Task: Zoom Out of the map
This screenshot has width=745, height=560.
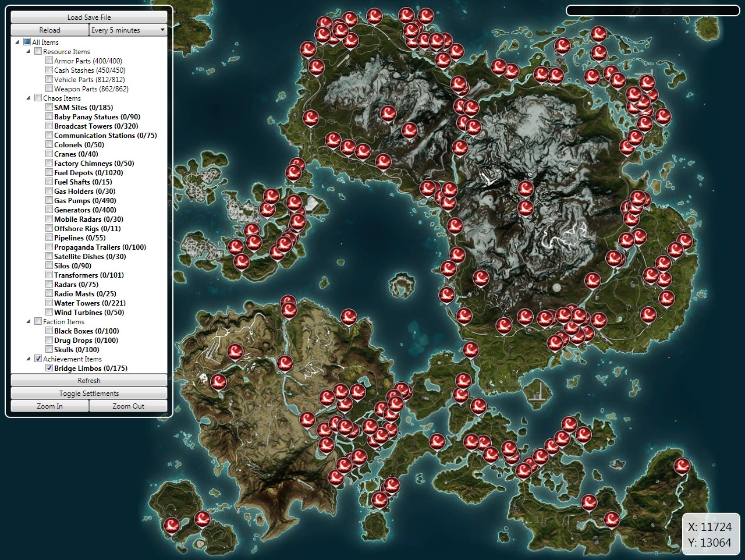Action: pyautogui.click(x=128, y=406)
